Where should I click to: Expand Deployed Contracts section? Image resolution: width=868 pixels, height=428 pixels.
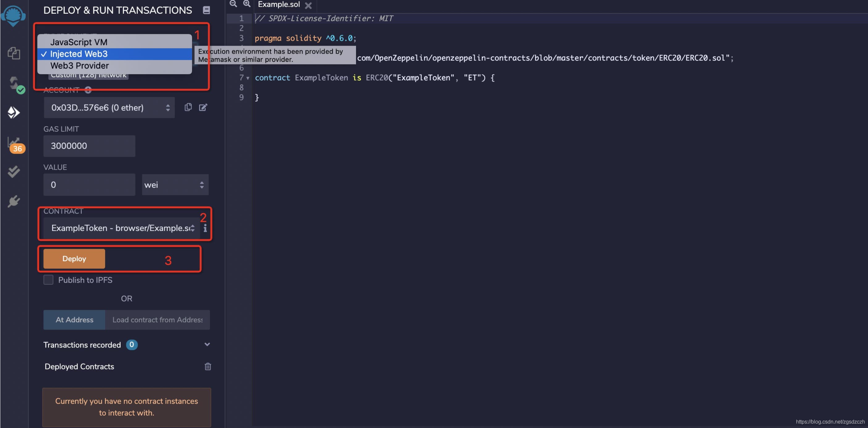point(79,365)
